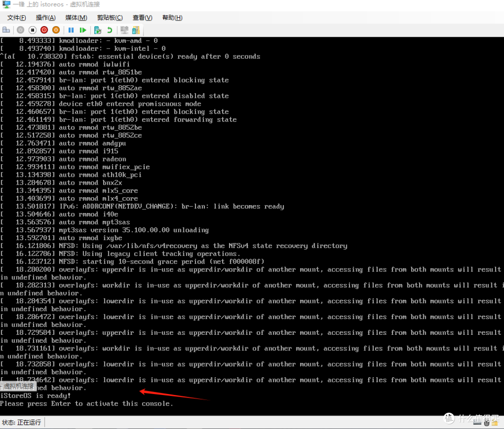Viewport: 504px width, 429px height.
Task: Open the 剪贴板(C) menu
Action: pyautogui.click(x=110, y=18)
